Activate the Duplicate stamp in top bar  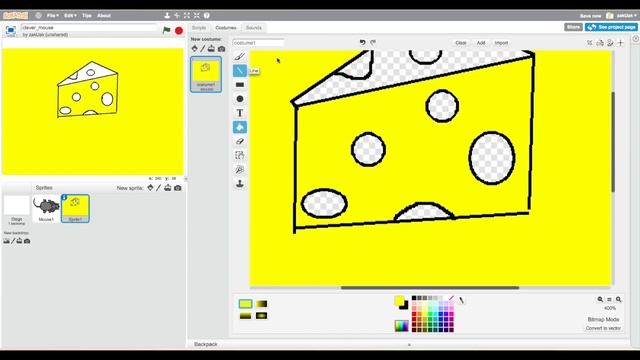[x=167, y=16]
